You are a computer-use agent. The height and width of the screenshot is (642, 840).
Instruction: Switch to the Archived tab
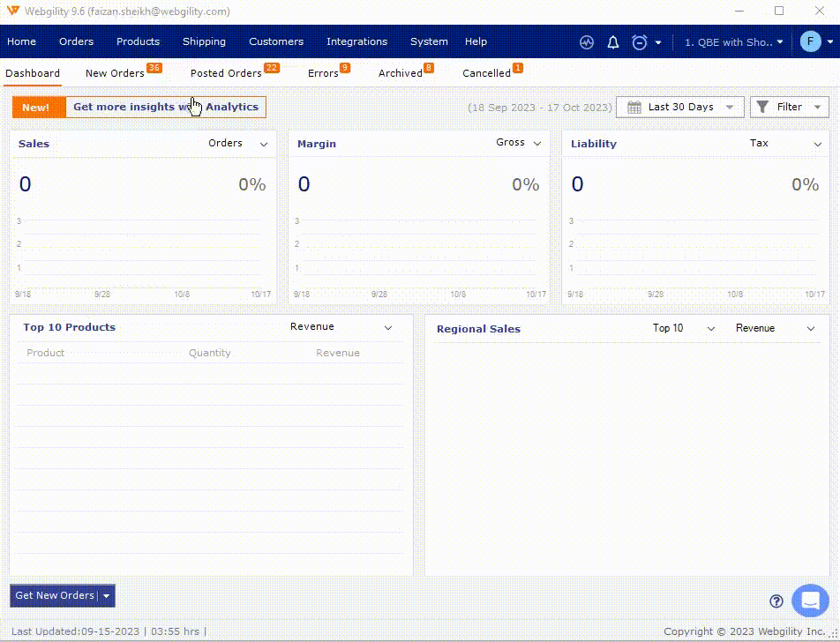click(x=401, y=73)
